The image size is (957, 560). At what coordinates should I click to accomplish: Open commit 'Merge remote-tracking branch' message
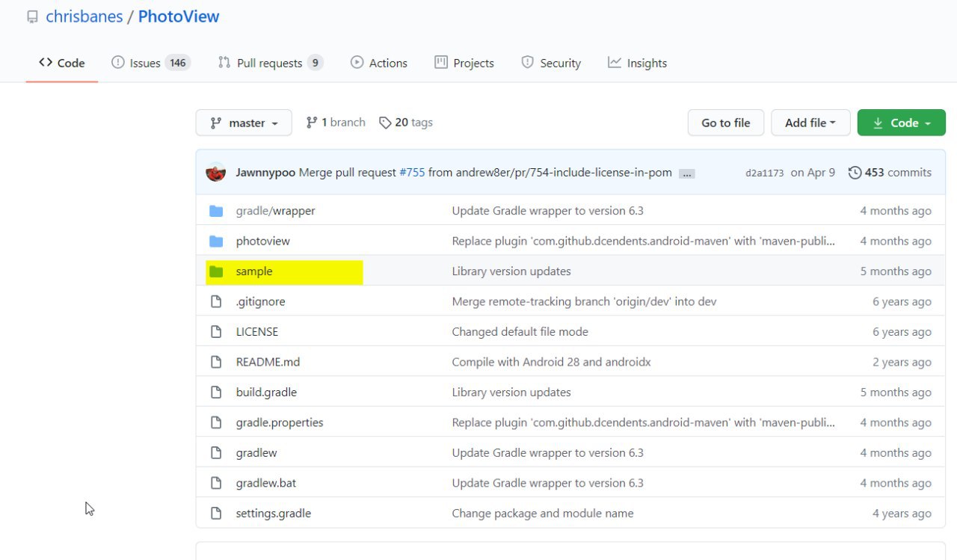click(x=584, y=301)
